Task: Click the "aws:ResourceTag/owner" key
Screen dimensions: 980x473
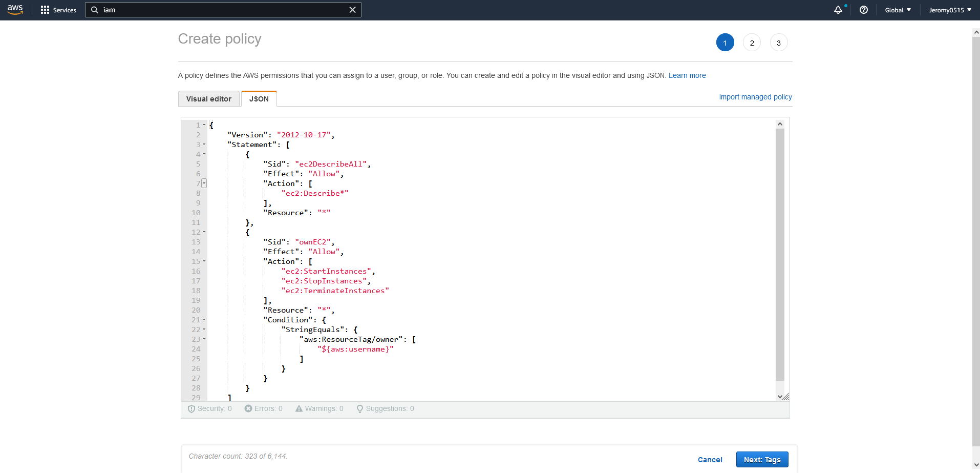Action: [x=351, y=339]
